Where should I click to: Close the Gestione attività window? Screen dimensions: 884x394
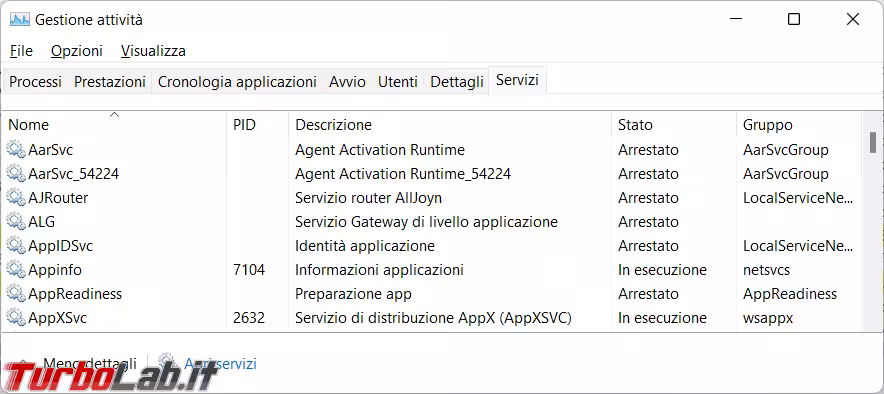coord(852,20)
